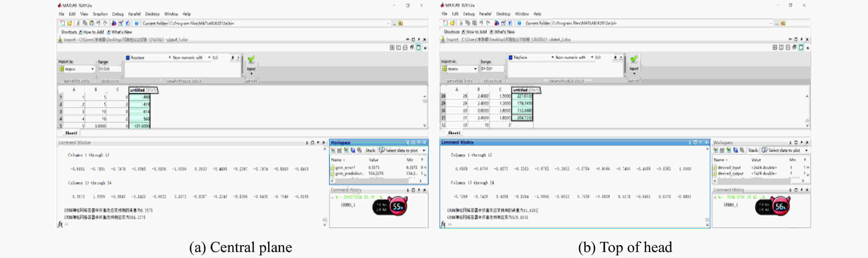This screenshot has height=258, width=868.
Task: Click the Help question-mark icon in the left window's toolbar
Action: (136, 23)
